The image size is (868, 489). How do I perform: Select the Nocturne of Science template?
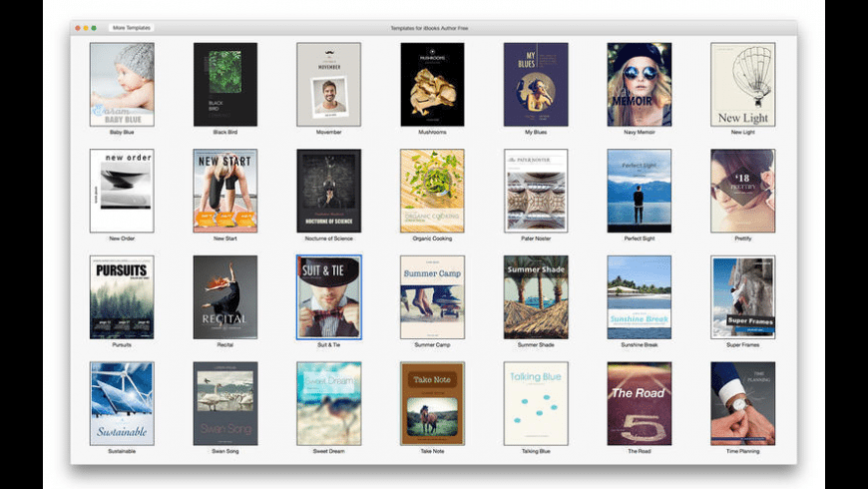pos(329,191)
